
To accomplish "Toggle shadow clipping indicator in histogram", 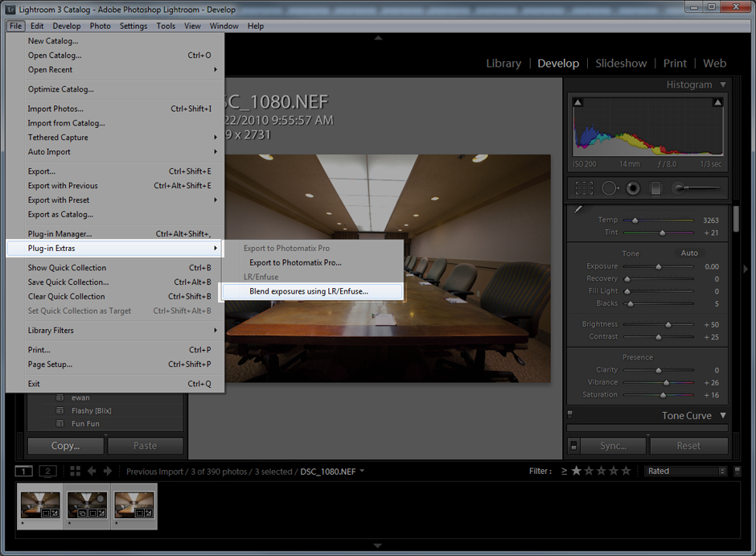I will (577, 102).
